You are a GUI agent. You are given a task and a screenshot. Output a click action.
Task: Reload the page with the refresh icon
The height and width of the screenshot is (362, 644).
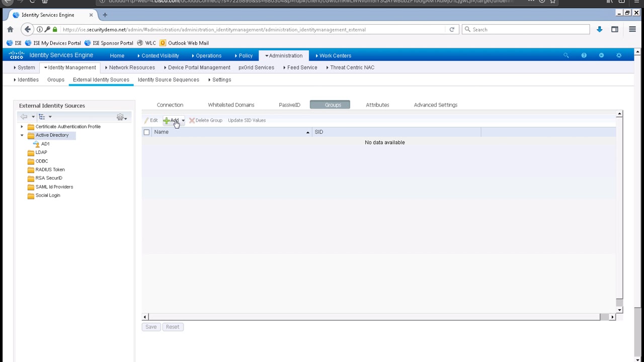point(452,30)
